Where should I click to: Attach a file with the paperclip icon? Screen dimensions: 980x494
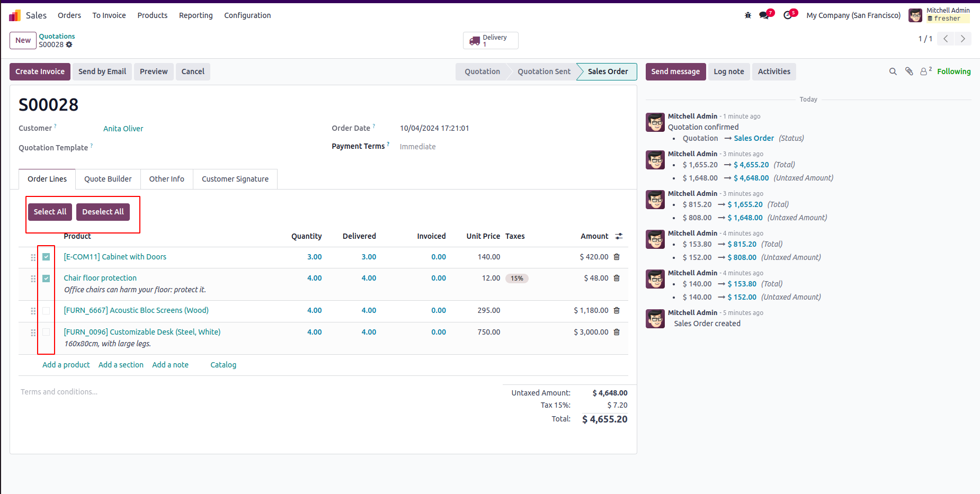909,71
